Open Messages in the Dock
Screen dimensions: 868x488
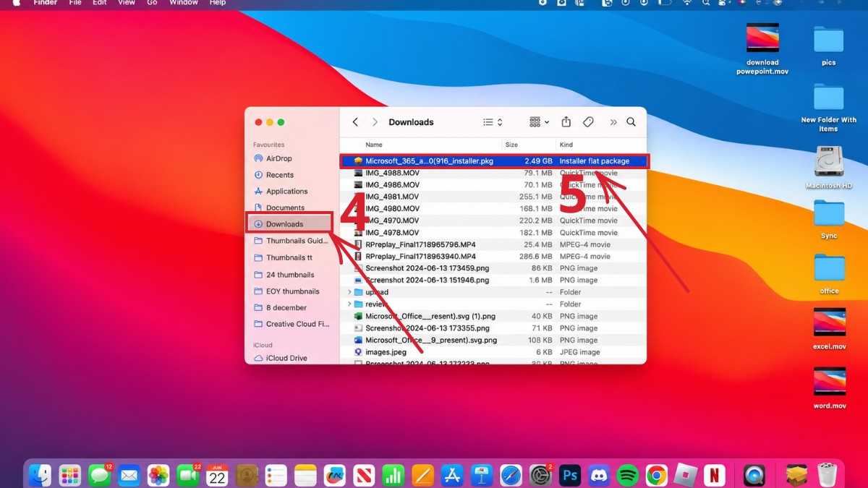(x=99, y=475)
